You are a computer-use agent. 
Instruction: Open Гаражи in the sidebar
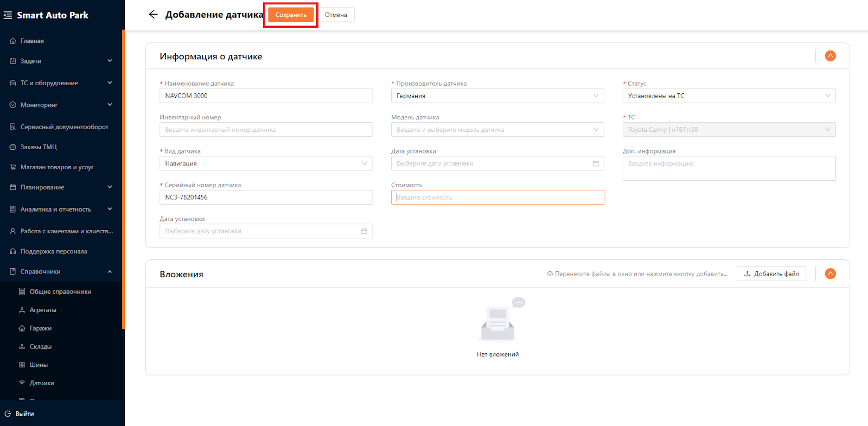[40, 328]
